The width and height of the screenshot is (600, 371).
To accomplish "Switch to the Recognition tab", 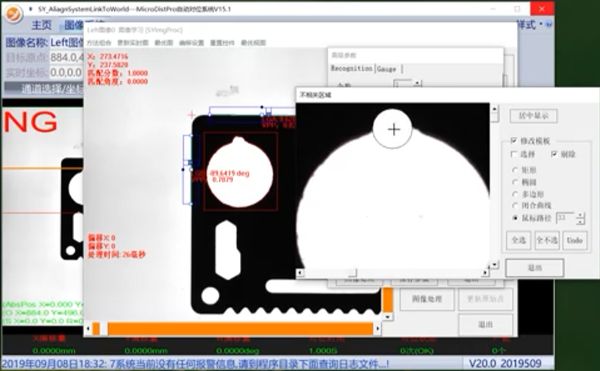I will tap(352, 68).
